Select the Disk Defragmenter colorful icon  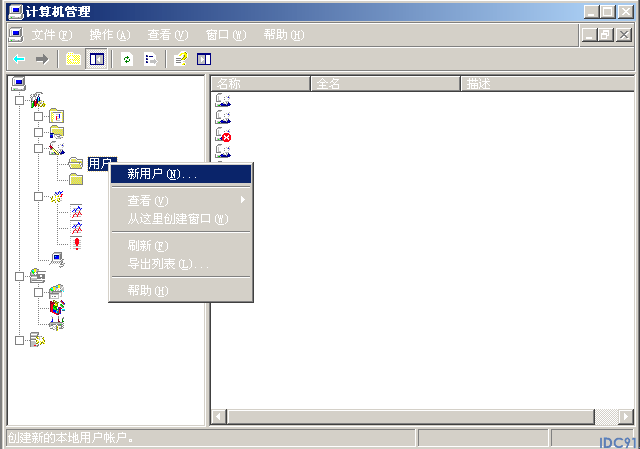pos(57,307)
